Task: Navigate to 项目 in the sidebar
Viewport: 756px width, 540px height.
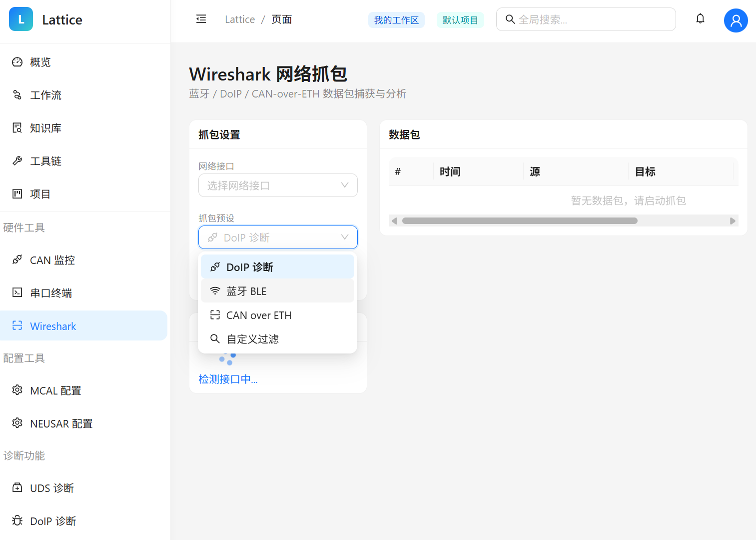Action: point(83,194)
